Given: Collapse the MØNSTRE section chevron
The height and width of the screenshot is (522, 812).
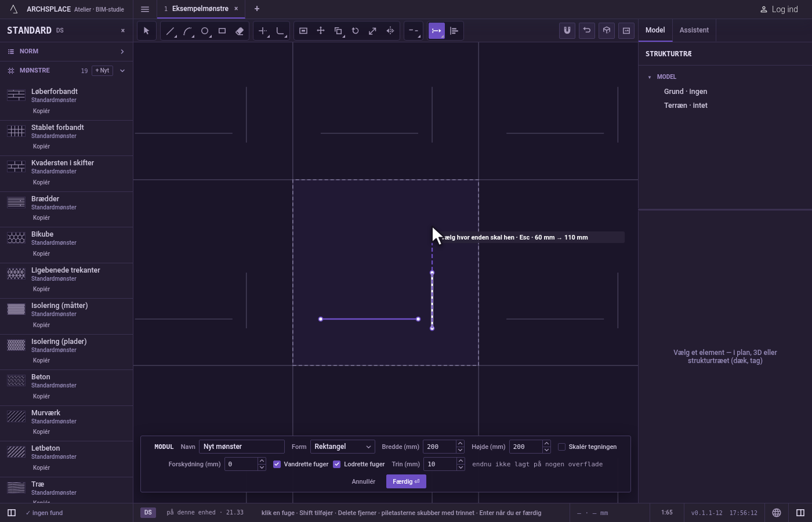Looking at the screenshot, I should (x=122, y=71).
